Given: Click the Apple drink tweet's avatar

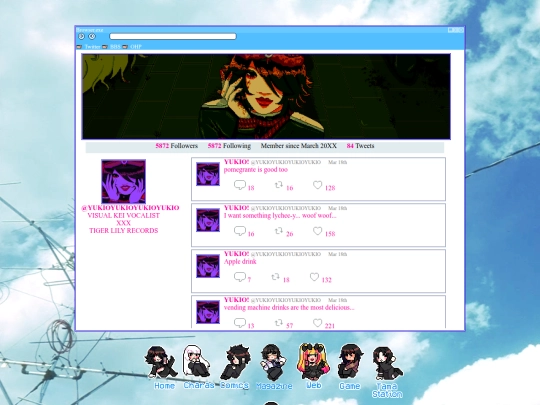Looking at the screenshot, I should point(208,266).
